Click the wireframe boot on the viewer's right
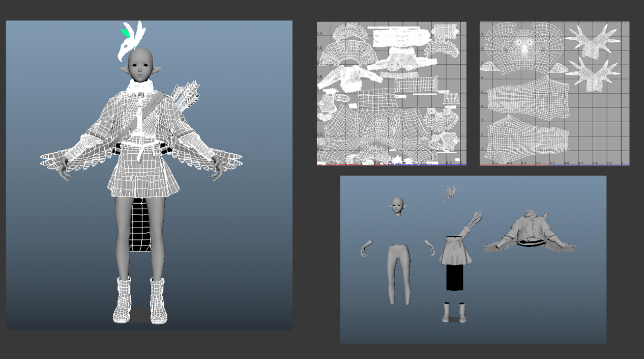Image resolution: width=644 pixels, height=359 pixels. coord(158,300)
